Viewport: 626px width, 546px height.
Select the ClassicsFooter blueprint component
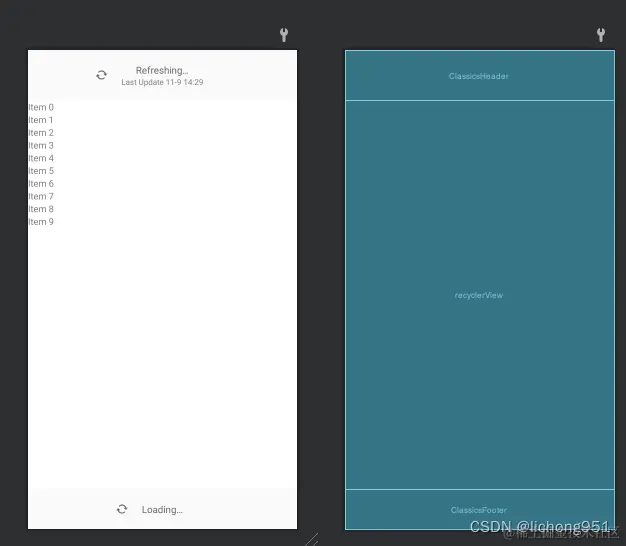point(479,509)
